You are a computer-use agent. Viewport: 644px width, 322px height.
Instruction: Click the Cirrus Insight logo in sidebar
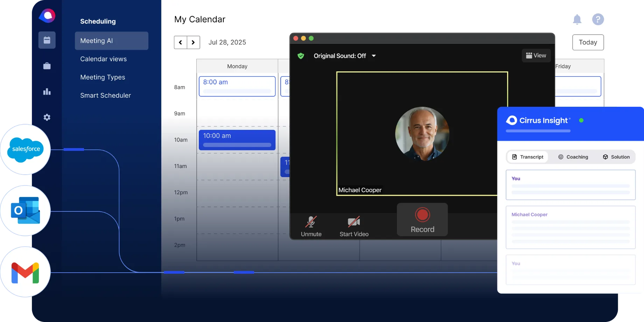[47, 16]
